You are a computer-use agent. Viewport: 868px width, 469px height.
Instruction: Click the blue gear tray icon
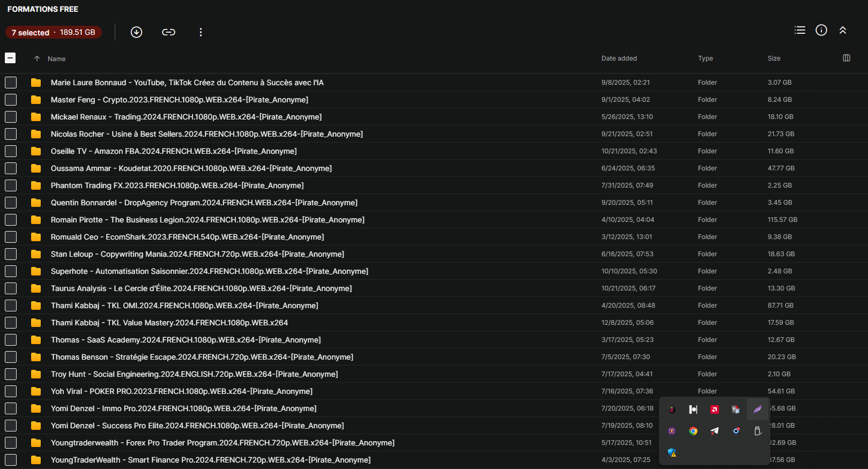(736, 431)
